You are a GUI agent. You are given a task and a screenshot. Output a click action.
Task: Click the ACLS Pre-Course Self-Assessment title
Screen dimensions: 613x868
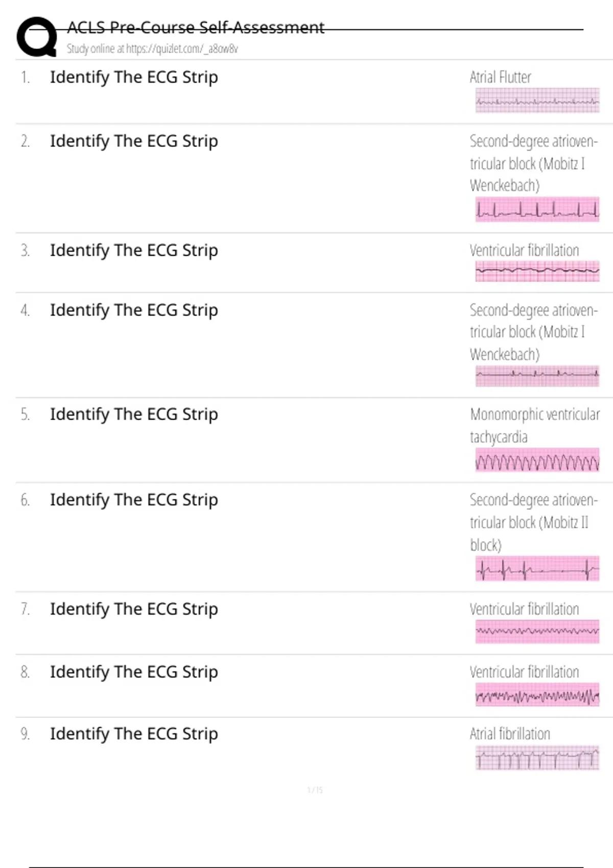196,28
